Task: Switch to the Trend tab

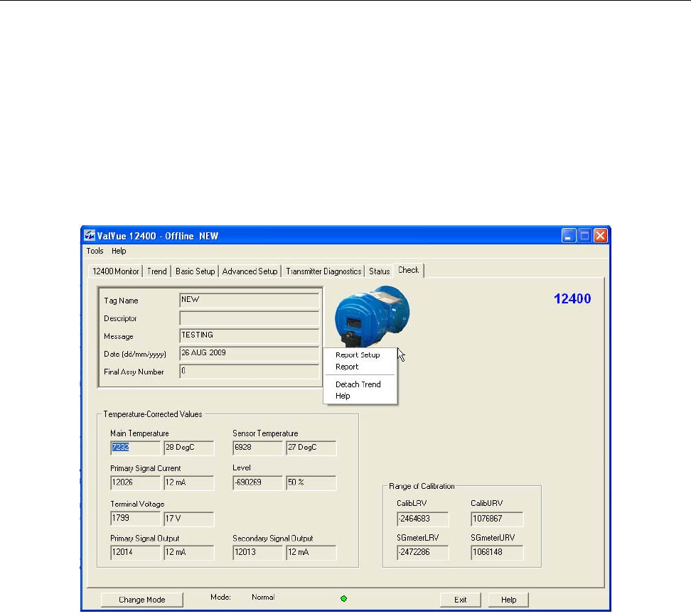Action: (157, 271)
